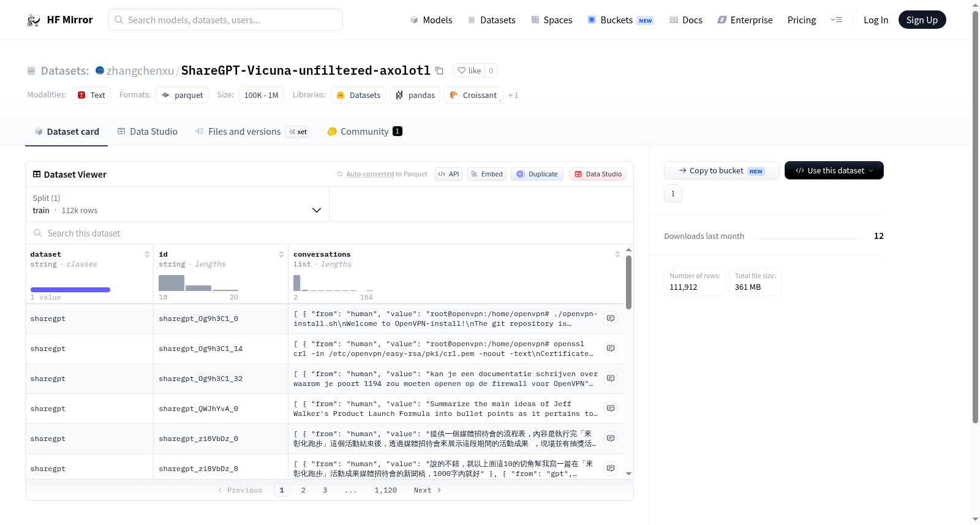This screenshot has height=525, width=980.
Task: Go to page 3 of results
Action: click(325, 490)
